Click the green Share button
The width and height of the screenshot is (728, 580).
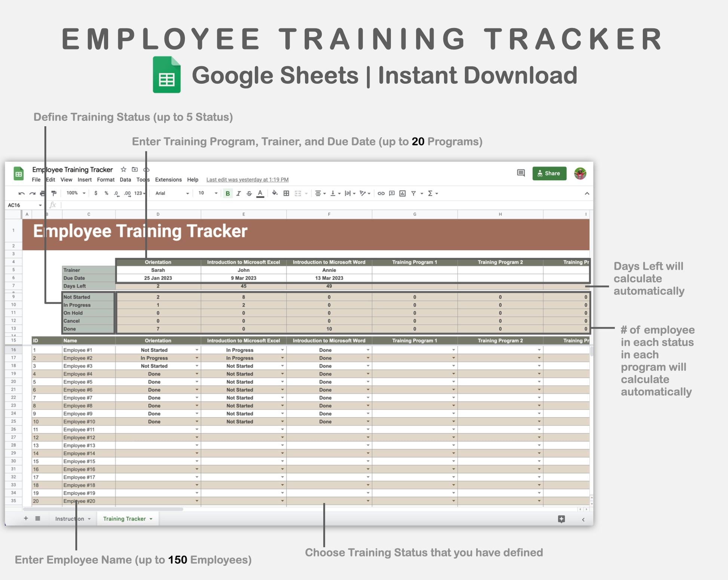[x=549, y=173]
